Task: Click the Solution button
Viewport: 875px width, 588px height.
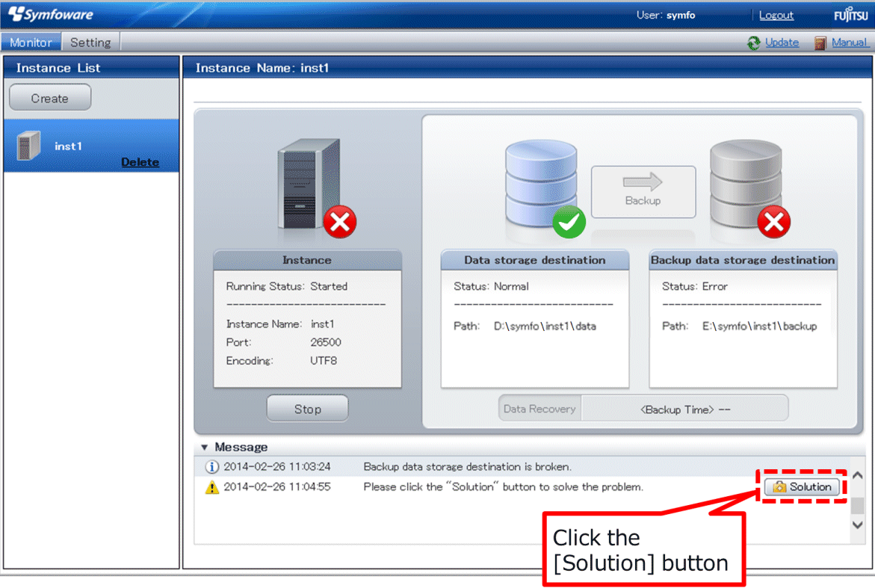Action: pos(802,486)
